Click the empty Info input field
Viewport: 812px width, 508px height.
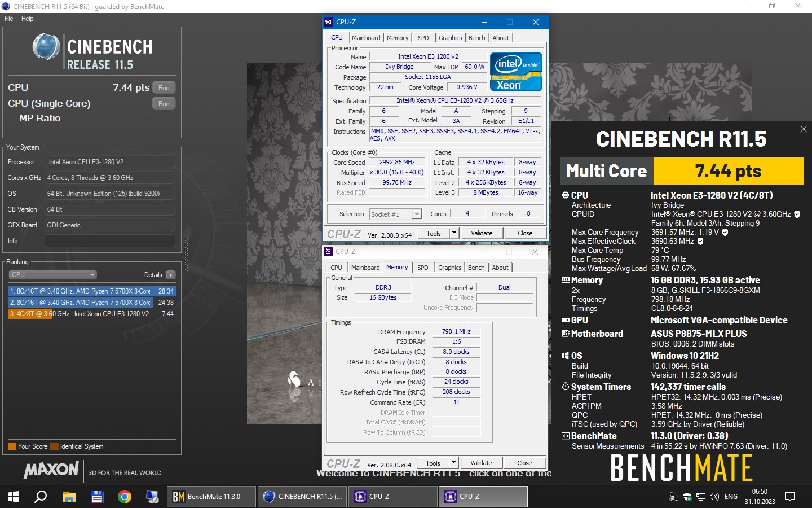pyautogui.click(x=109, y=241)
